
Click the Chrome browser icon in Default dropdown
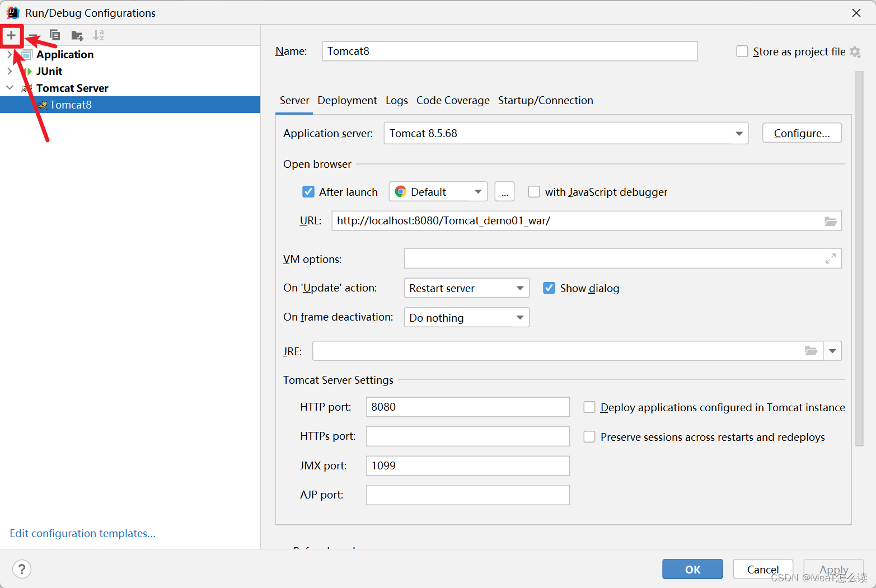click(x=401, y=192)
